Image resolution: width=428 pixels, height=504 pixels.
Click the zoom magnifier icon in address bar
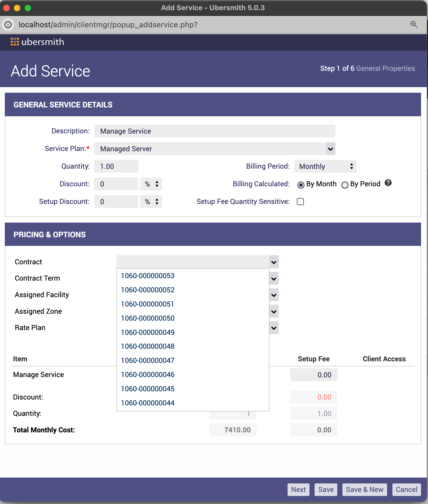pyautogui.click(x=414, y=25)
